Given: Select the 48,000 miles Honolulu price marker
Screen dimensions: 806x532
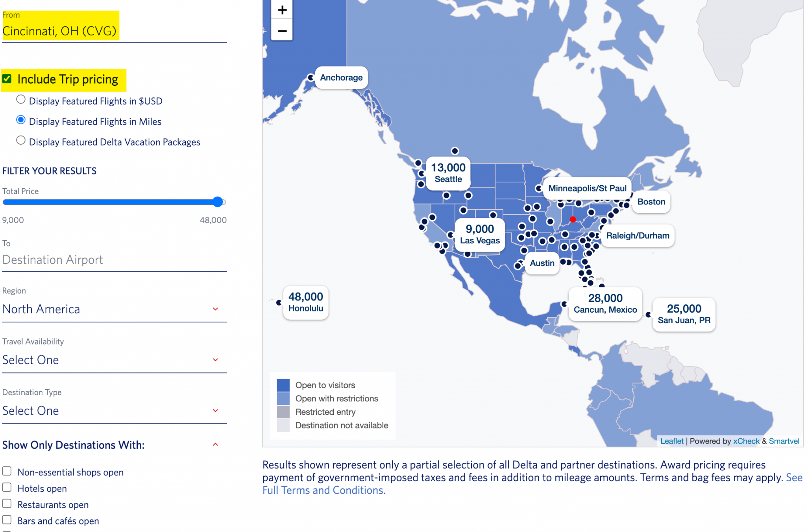Looking at the screenshot, I should coord(305,302).
